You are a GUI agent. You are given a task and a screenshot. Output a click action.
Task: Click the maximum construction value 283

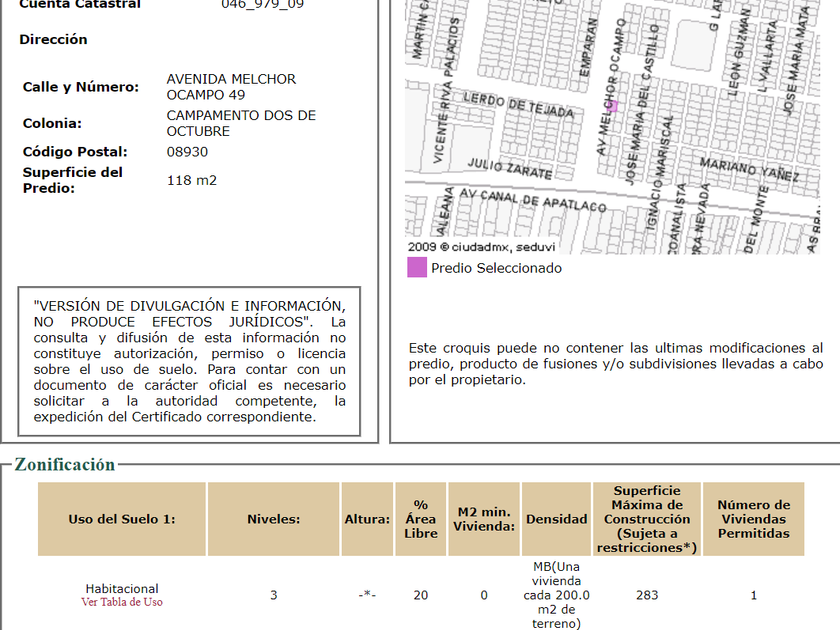647,595
